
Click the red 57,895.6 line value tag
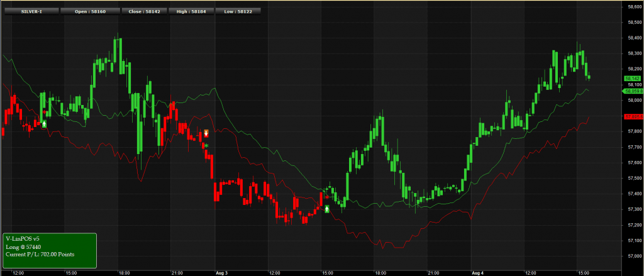633,117
